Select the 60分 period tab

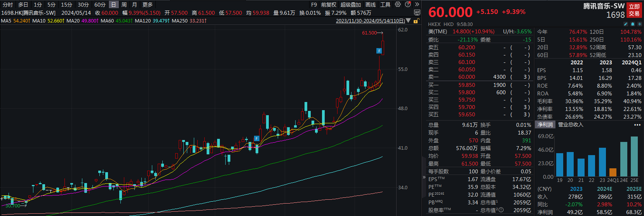point(100,5)
